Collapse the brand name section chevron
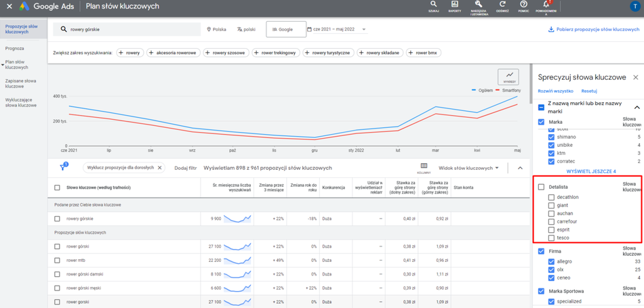This screenshot has width=644, height=308. pos(637,107)
